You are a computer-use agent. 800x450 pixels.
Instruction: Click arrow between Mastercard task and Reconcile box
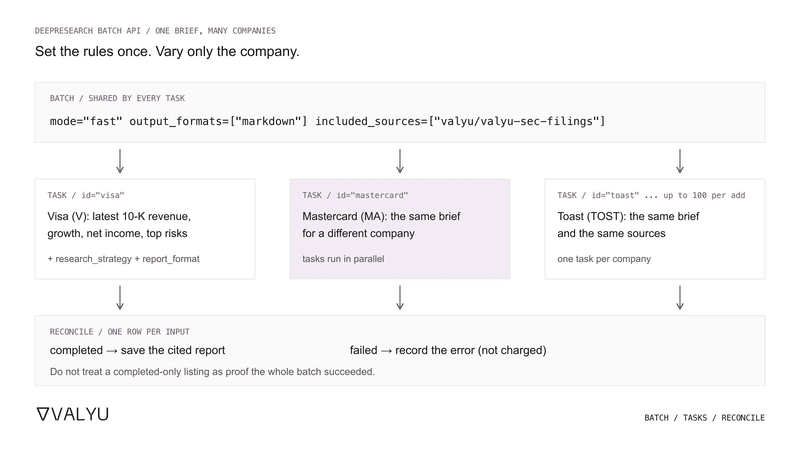(400, 297)
